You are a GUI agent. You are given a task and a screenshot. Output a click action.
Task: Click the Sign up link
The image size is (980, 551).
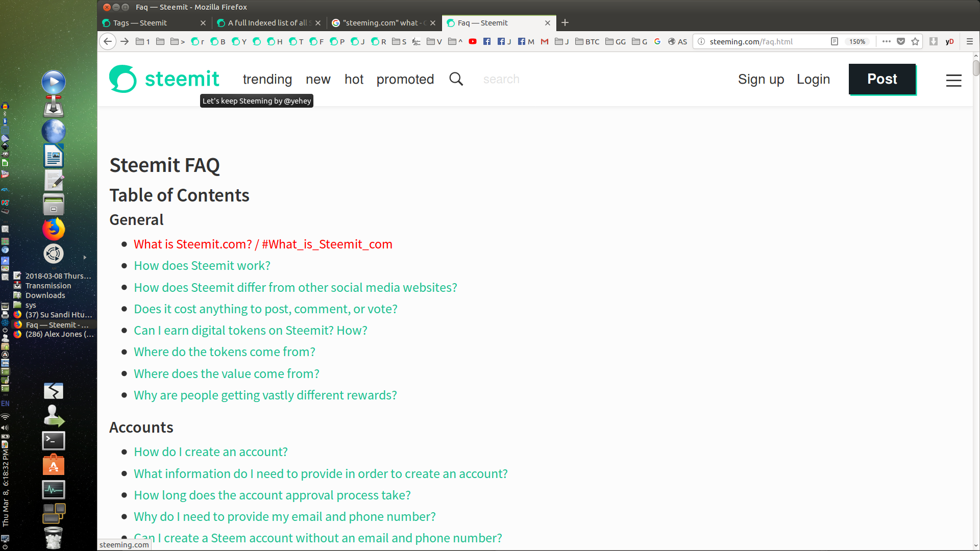point(761,80)
